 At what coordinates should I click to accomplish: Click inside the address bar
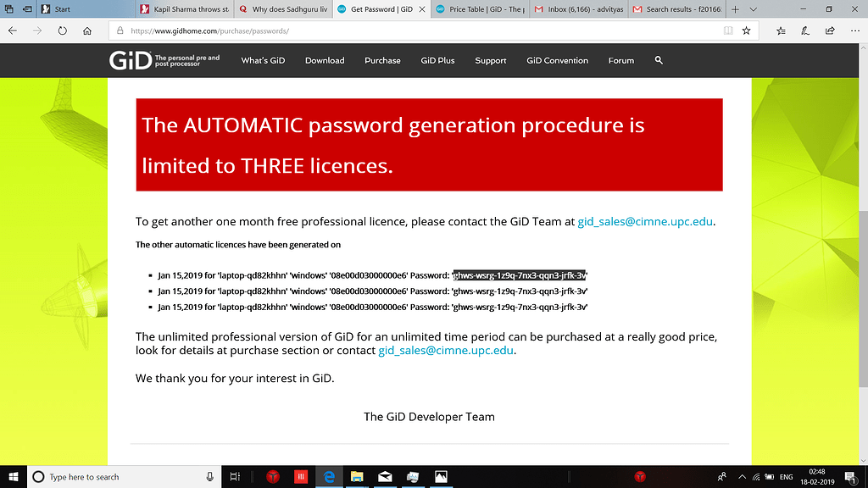coord(339,30)
